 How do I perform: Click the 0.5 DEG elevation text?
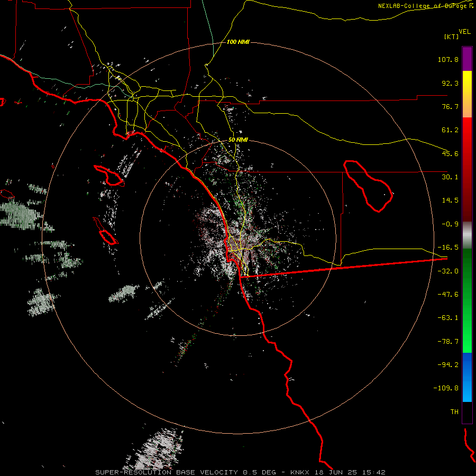tap(260, 472)
